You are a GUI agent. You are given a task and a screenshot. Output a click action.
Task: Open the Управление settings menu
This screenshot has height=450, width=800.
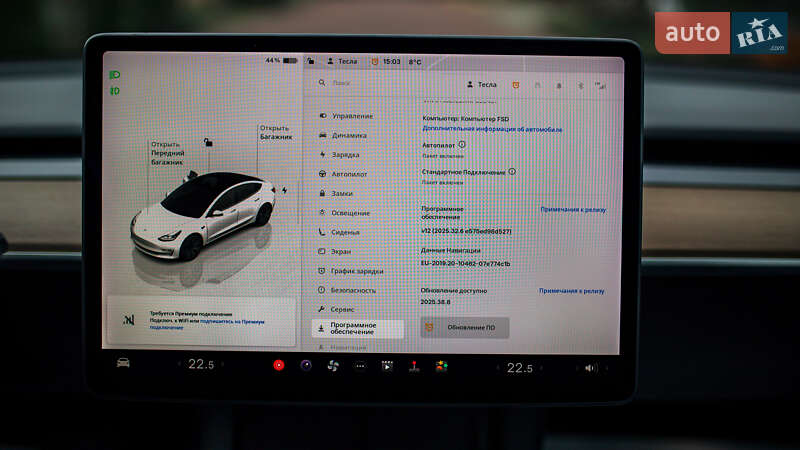tap(347, 116)
